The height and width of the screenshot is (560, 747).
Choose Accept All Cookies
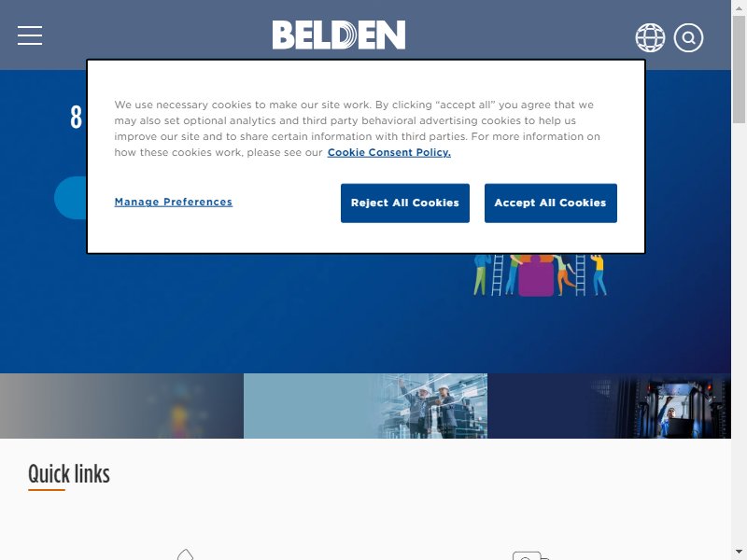tap(551, 203)
